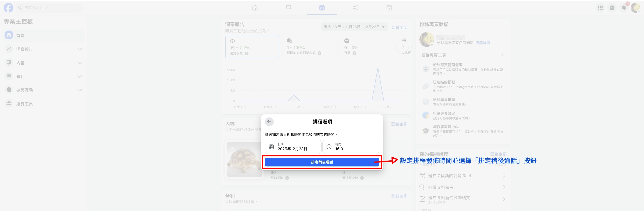
Task: Click 查看全部 link in 內容 section
Action: (x=399, y=124)
